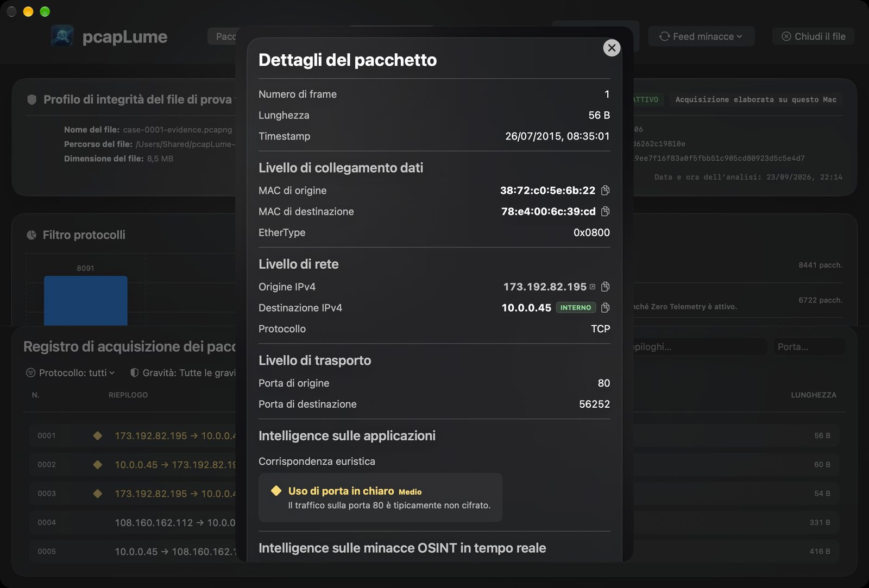Click the pie chart icon beside Filtro protocolli

(x=32, y=235)
